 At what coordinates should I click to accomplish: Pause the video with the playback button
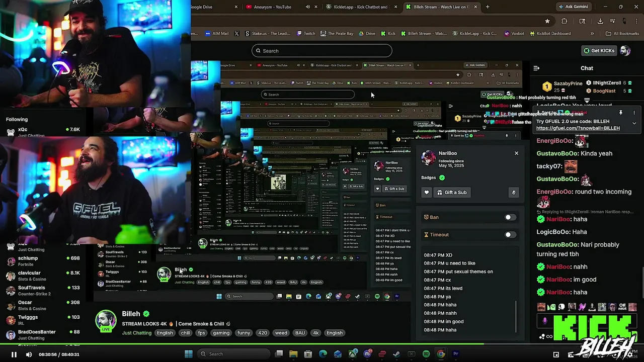coord(14,354)
